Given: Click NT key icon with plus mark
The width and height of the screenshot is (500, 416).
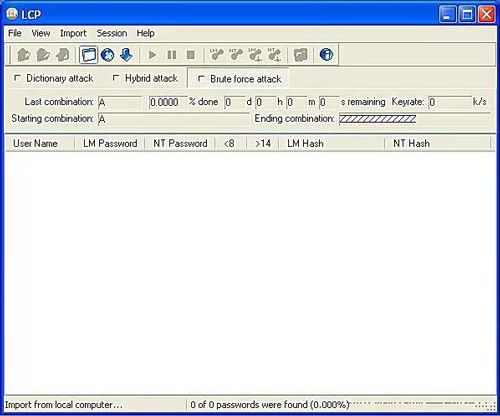Looking at the screenshot, I should tap(275, 55).
